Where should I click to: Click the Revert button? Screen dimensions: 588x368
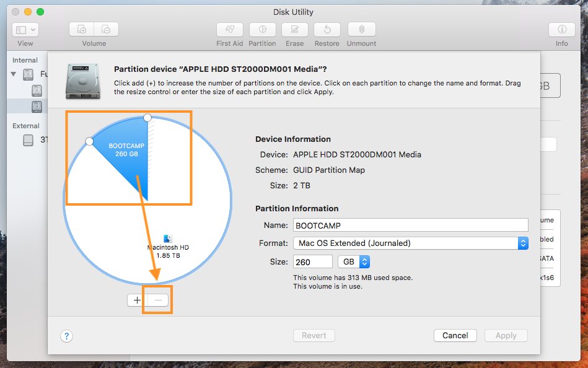314,335
